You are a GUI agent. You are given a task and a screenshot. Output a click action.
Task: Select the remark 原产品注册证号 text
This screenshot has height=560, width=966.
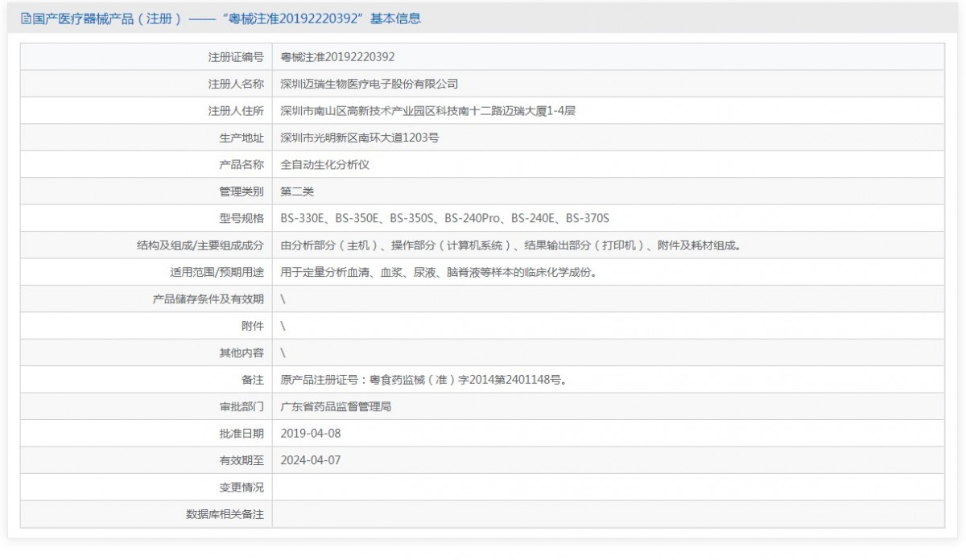coord(423,380)
